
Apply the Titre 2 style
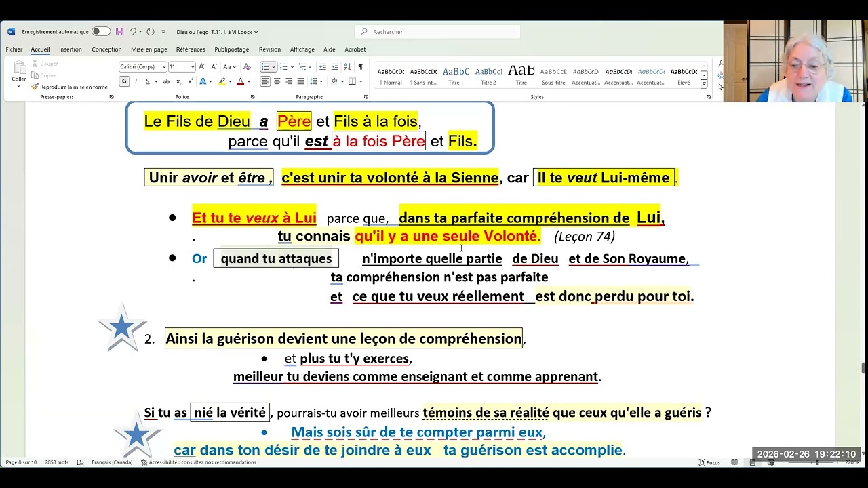point(488,75)
